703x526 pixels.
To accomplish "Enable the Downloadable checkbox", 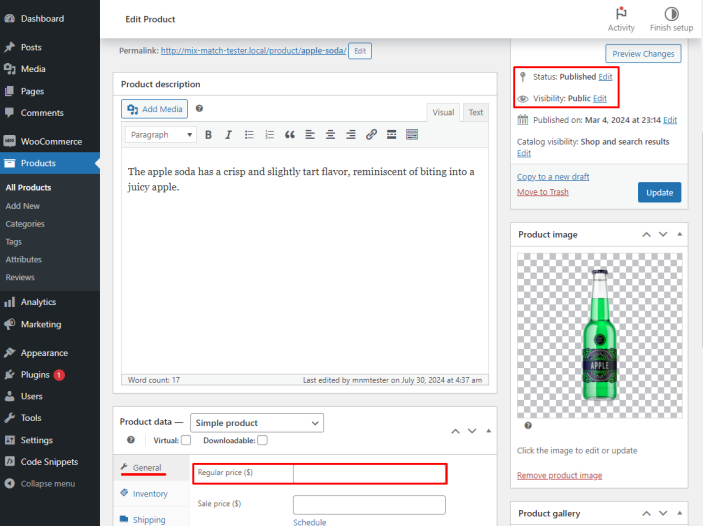I will point(263,440).
